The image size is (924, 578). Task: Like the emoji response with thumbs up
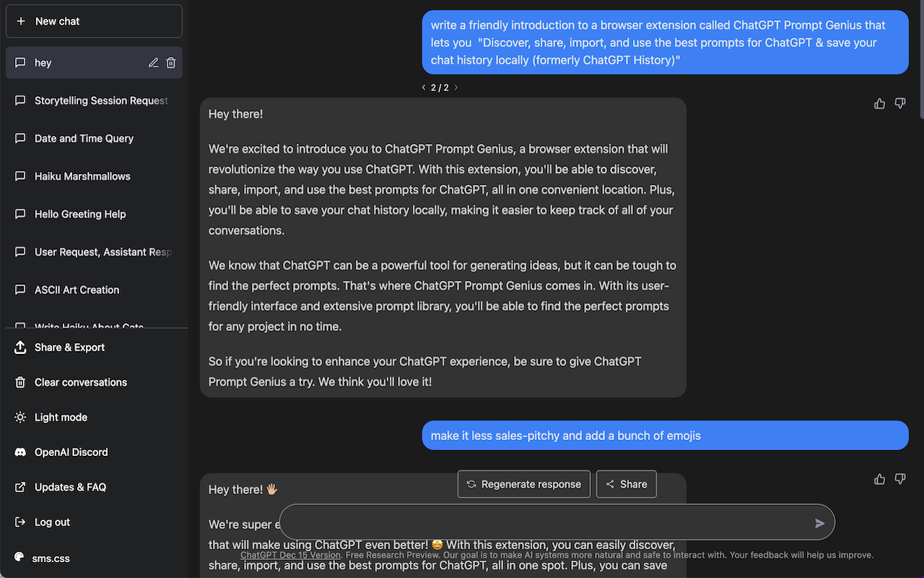pyautogui.click(x=879, y=479)
